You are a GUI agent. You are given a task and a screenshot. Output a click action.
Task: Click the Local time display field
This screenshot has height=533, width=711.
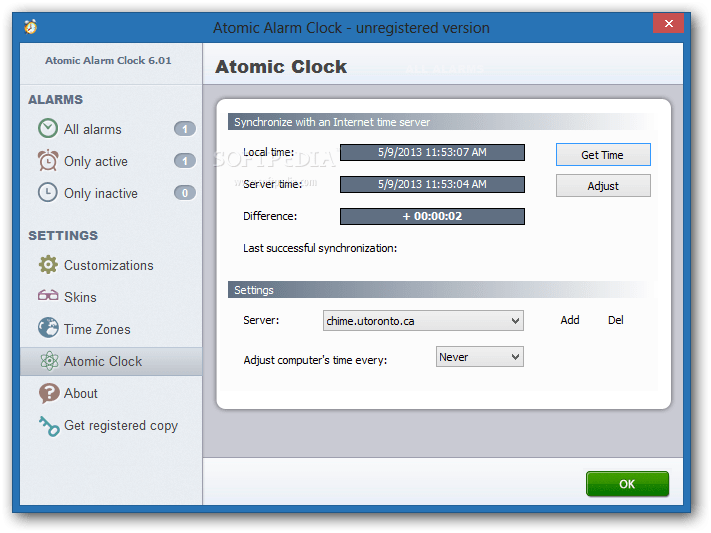coord(432,152)
